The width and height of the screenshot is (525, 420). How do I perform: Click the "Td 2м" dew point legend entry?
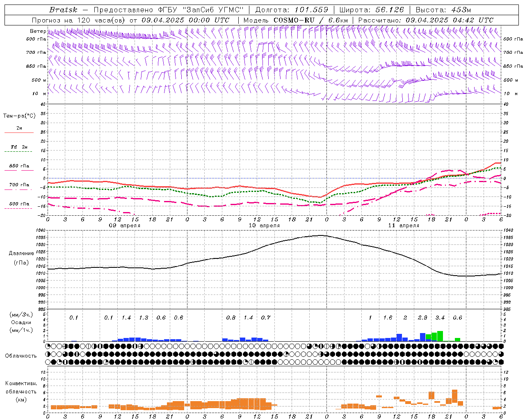point(19,147)
